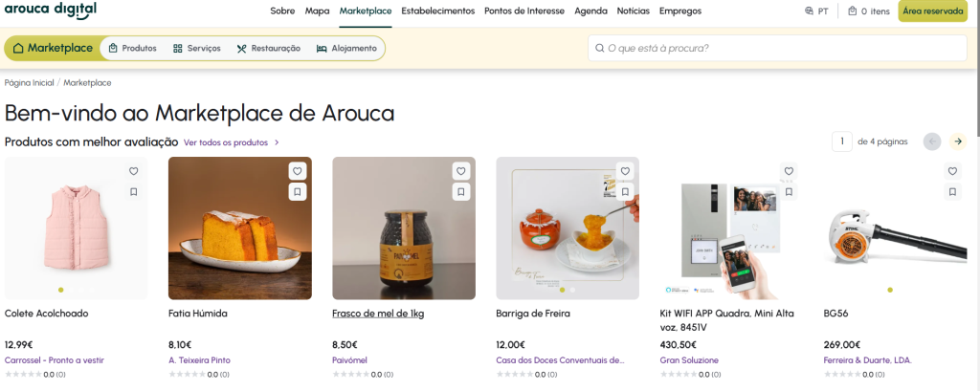The height and width of the screenshot is (391, 980).
Task: Go to next products page arrow
Action: click(x=957, y=141)
